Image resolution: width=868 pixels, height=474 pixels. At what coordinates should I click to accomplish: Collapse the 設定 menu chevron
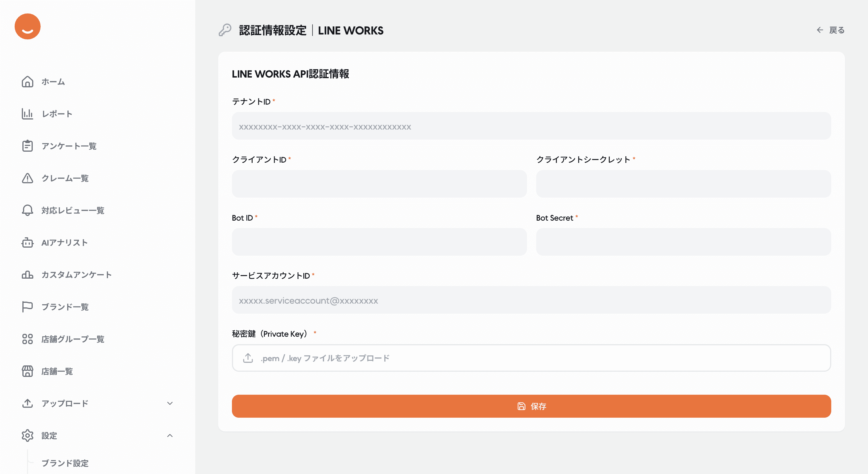(x=170, y=436)
